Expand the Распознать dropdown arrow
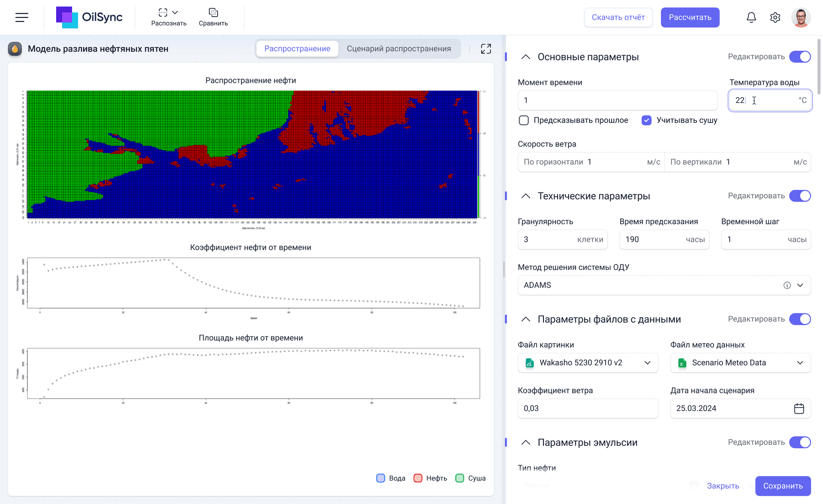The height and width of the screenshot is (504, 823). click(175, 12)
